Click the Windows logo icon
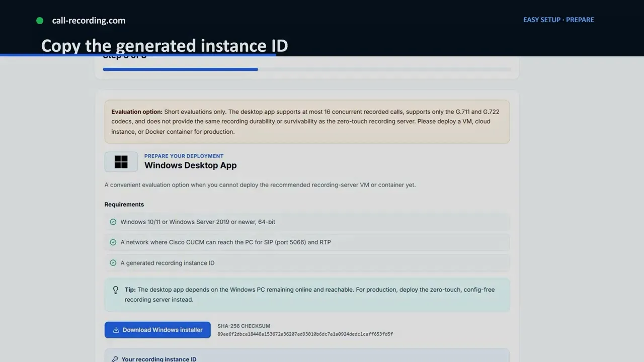The width and height of the screenshot is (644, 362). 121,162
